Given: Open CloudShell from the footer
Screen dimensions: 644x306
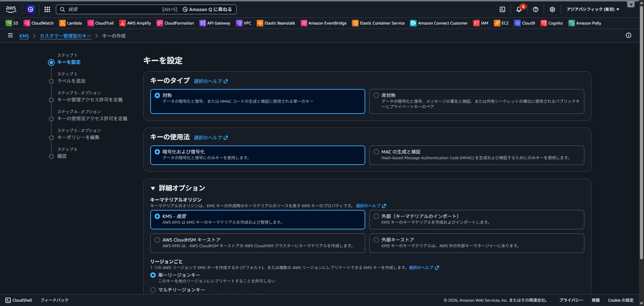Looking at the screenshot, I should tap(19, 300).
